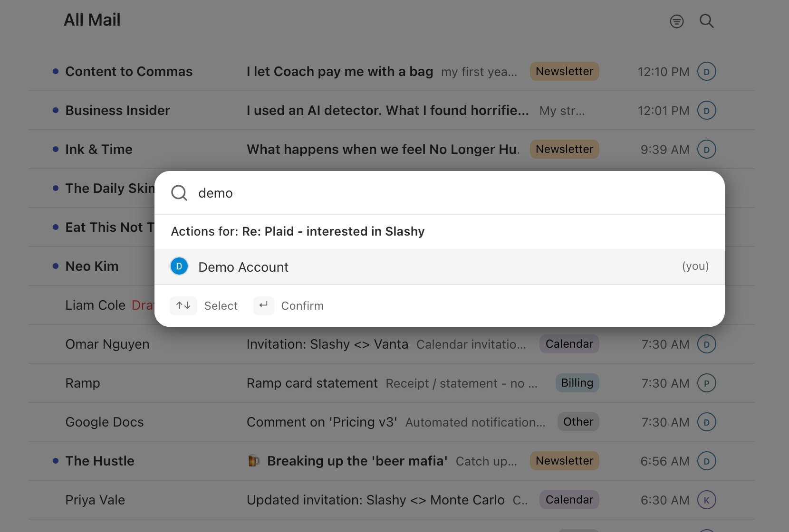Click the unread dot beside The Hustle
Image resolution: width=789 pixels, height=532 pixels.
click(x=56, y=461)
